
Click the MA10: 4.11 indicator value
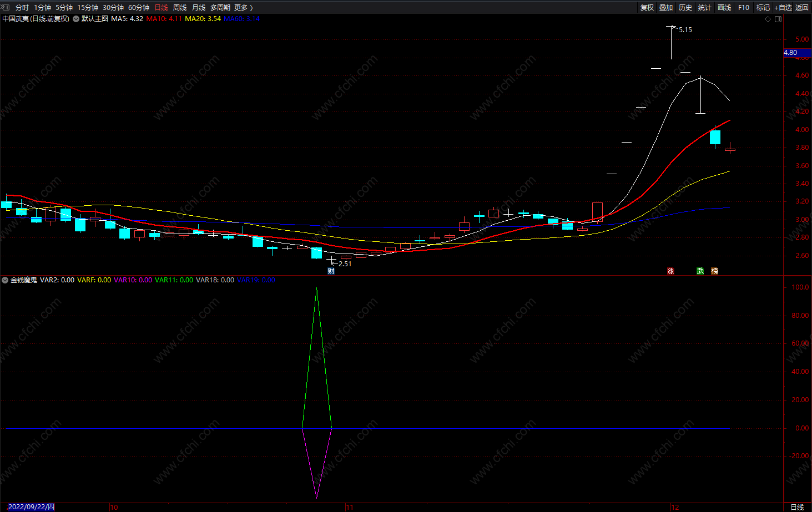click(x=164, y=19)
